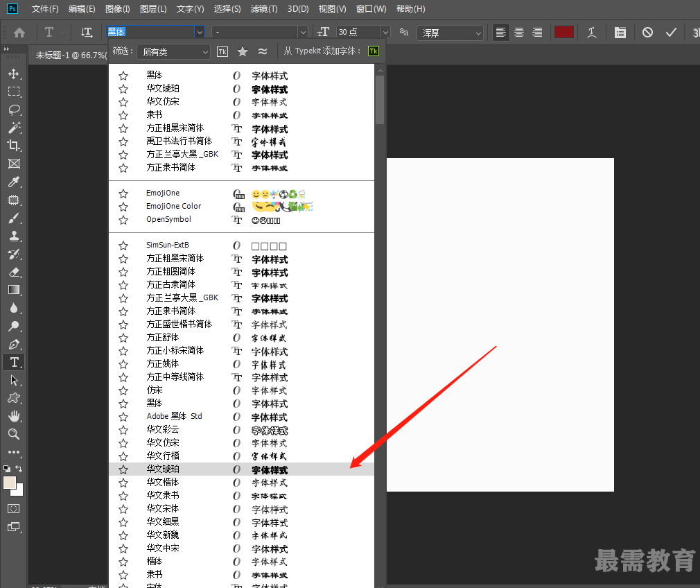Click the Typekit add fonts icon
The width and height of the screenshot is (700, 588).
click(x=373, y=51)
